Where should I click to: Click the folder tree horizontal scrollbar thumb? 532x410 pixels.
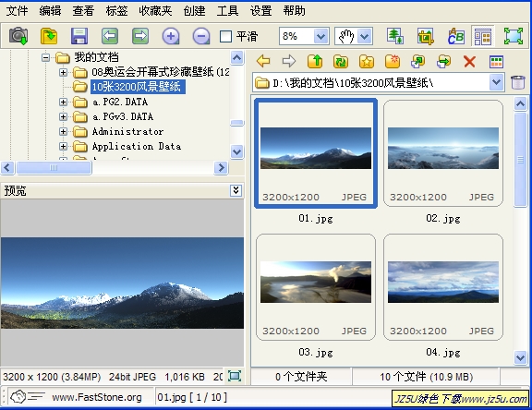pos(54,167)
